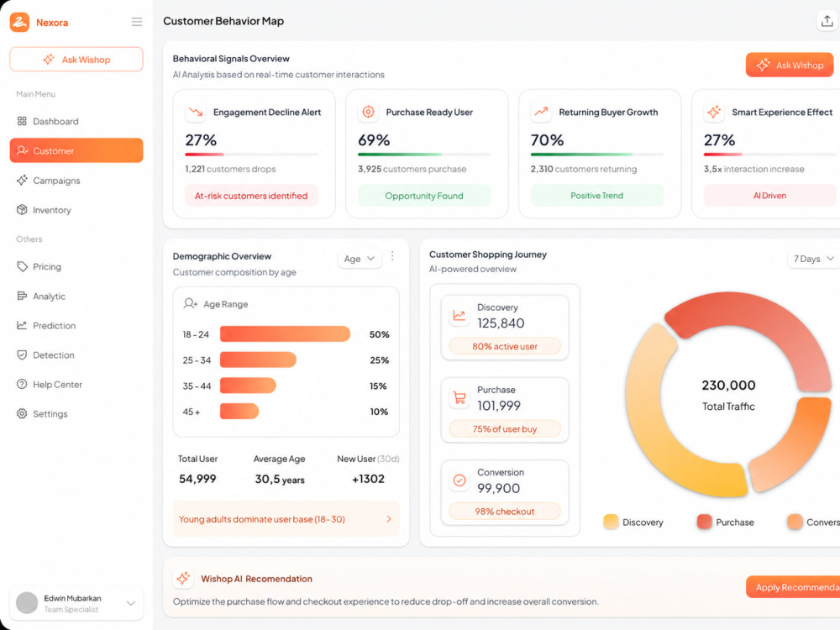The image size is (840, 630).
Task: Click Positive Trend badge
Action: click(596, 196)
